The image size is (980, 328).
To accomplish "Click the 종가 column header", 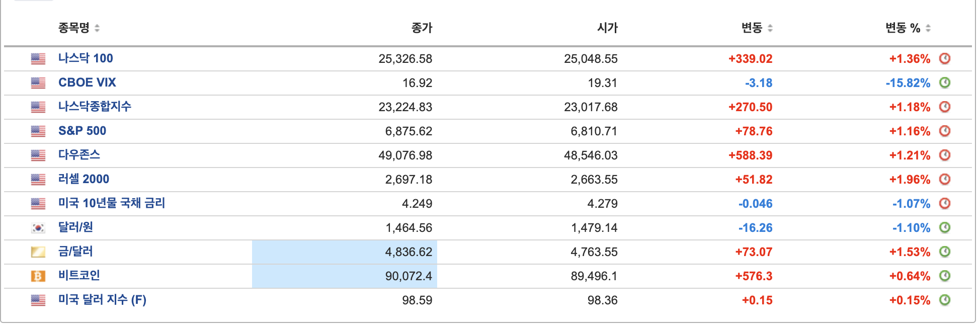I will 422,28.
